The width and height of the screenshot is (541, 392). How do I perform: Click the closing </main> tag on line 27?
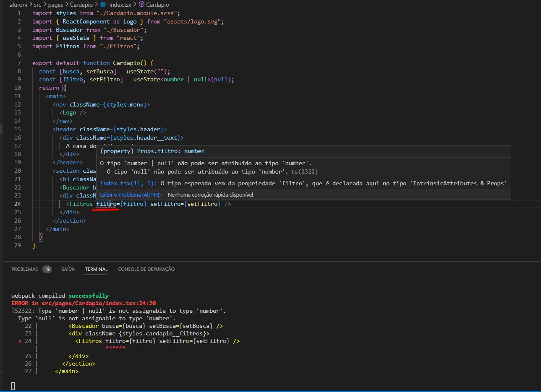click(57, 229)
